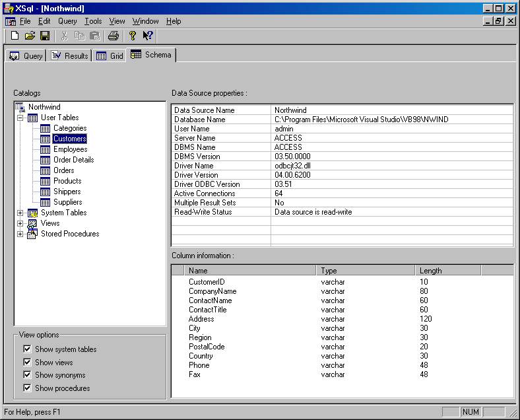Screen dimensions: 520x420
Task: Open the Tools menu
Action: pyautogui.click(x=93, y=21)
